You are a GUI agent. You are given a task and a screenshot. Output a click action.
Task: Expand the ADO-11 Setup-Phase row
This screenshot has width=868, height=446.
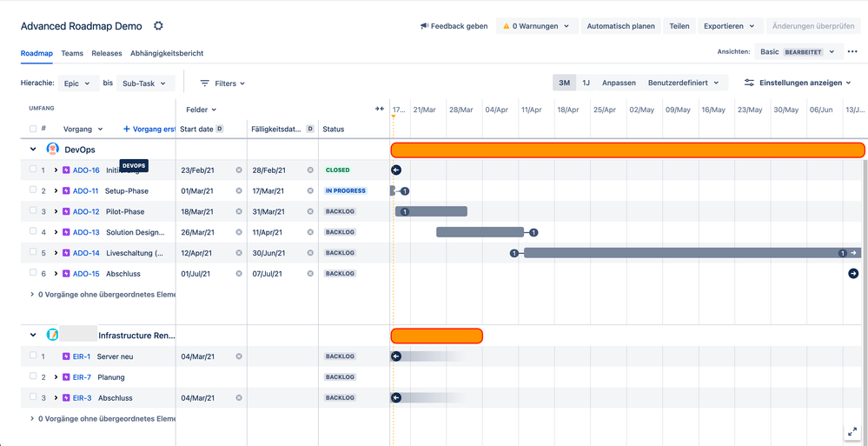point(56,190)
